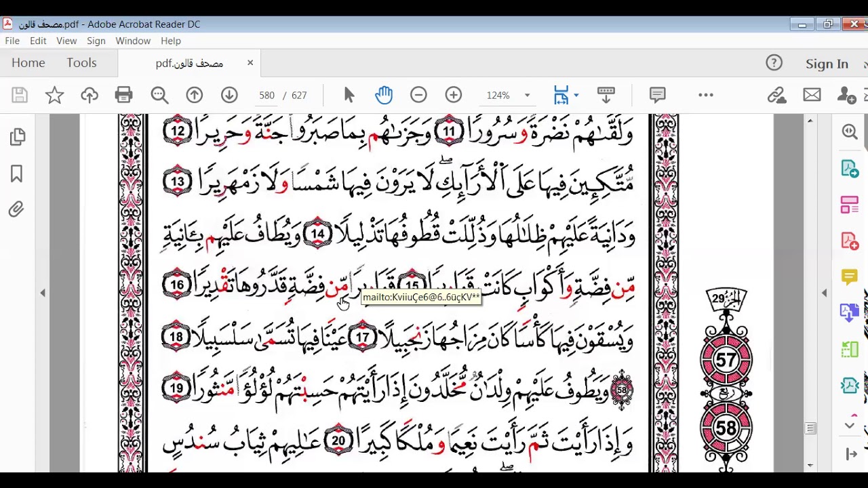Send file by email envelope icon
The width and height of the screenshot is (868, 488).
coord(812,96)
